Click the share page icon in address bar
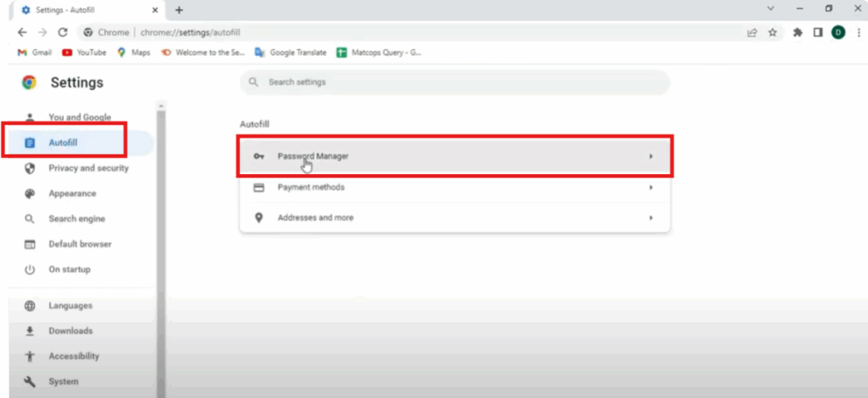 pyautogui.click(x=752, y=33)
